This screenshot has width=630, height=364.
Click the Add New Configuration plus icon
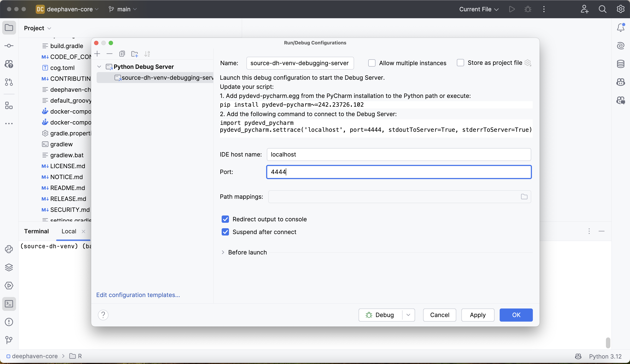pyautogui.click(x=97, y=54)
